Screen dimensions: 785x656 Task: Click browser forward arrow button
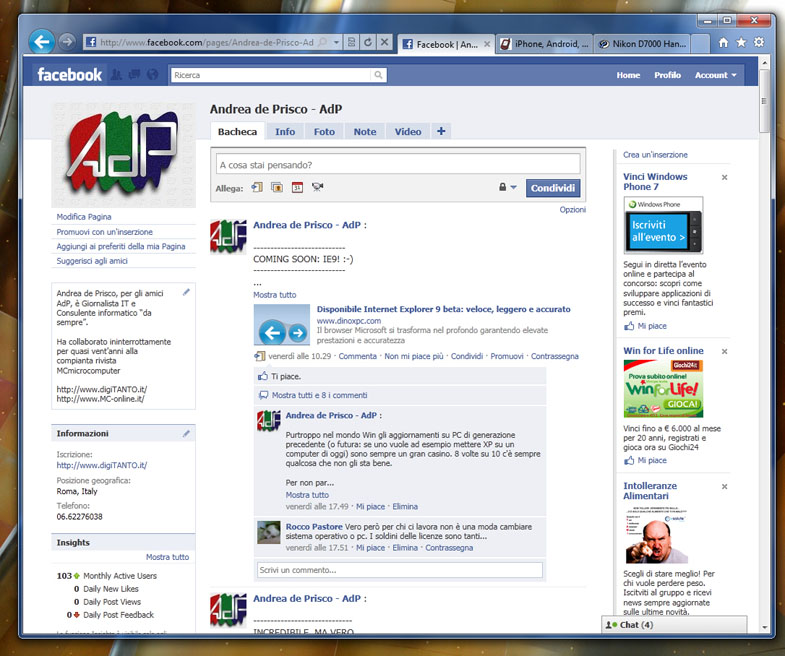[x=67, y=42]
